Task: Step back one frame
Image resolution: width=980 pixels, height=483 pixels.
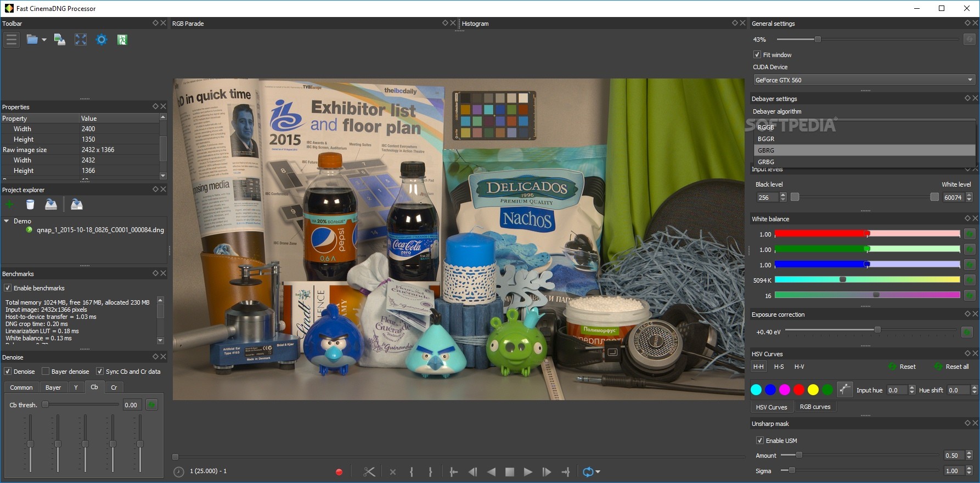Action: coord(472,472)
